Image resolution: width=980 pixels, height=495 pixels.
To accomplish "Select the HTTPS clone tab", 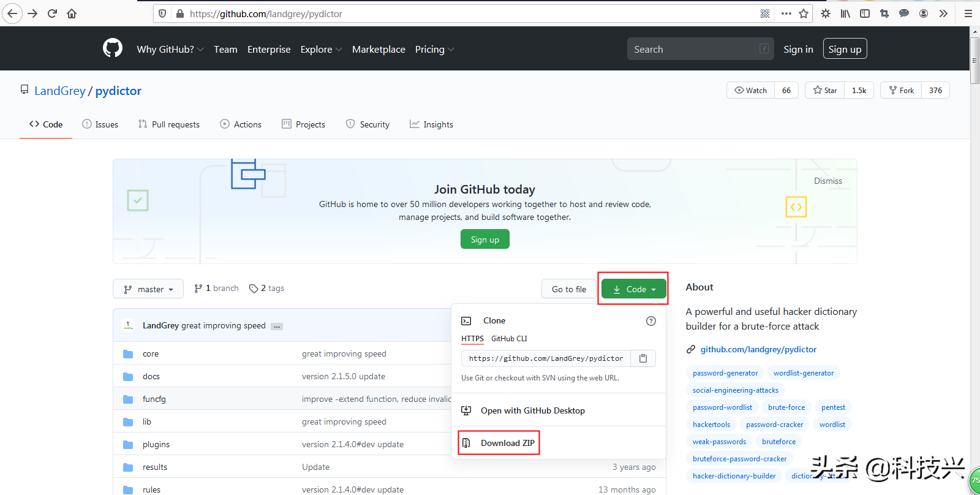I will click(472, 339).
